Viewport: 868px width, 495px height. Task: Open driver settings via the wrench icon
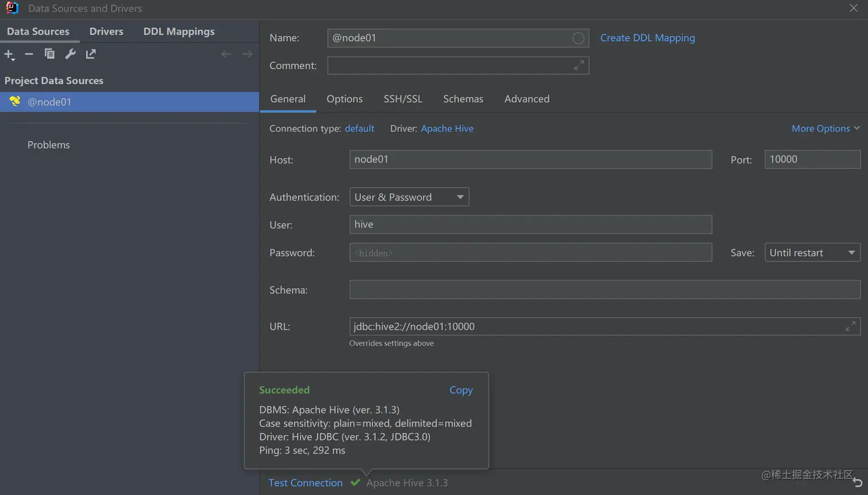(70, 54)
